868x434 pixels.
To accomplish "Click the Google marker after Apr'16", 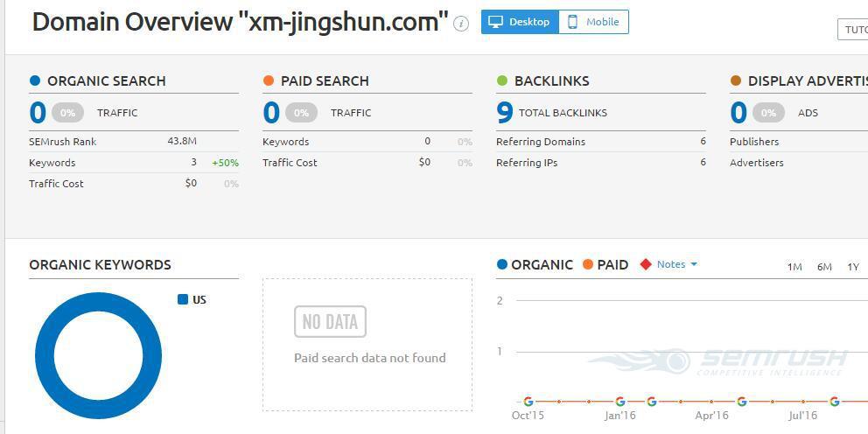I will (x=742, y=402).
